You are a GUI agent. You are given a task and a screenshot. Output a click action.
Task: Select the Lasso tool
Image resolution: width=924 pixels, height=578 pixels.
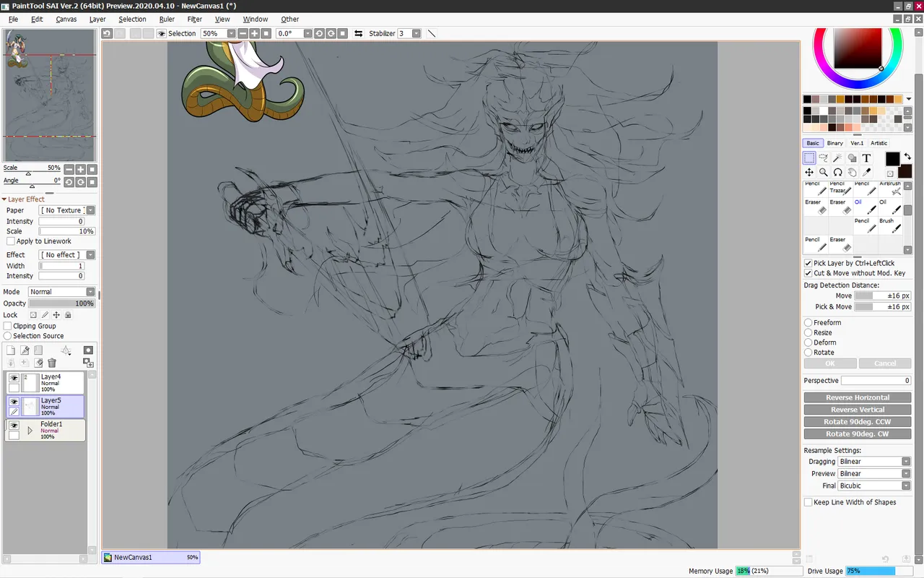[824, 158]
